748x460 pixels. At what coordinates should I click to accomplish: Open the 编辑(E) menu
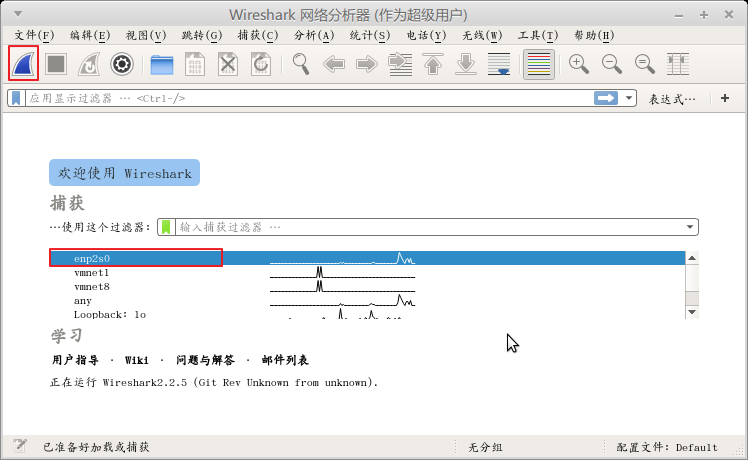coord(90,35)
